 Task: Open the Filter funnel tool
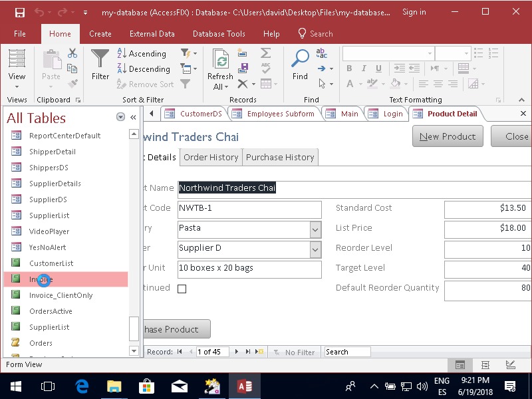(100, 65)
